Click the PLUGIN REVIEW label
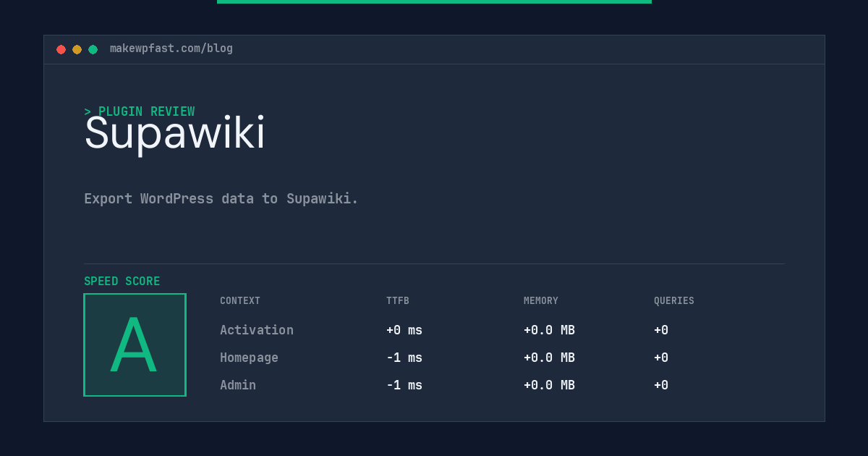Image resolution: width=868 pixels, height=456 pixels. tap(140, 111)
